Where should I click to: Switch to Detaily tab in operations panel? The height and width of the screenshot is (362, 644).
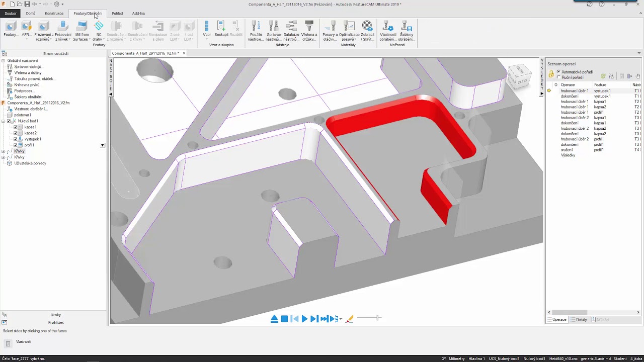click(x=579, y=320)
